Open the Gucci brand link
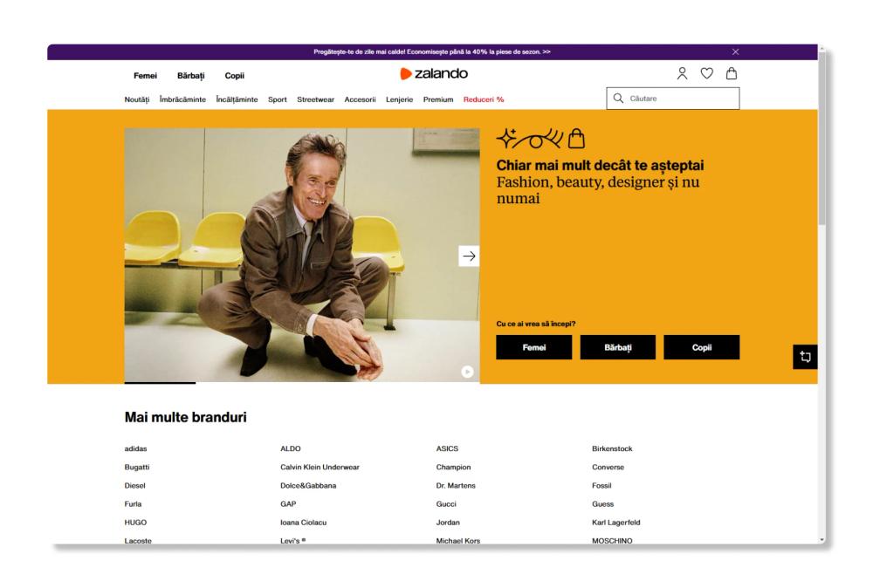The width and height of the screenshot is (873, 588). click(446, 504)
